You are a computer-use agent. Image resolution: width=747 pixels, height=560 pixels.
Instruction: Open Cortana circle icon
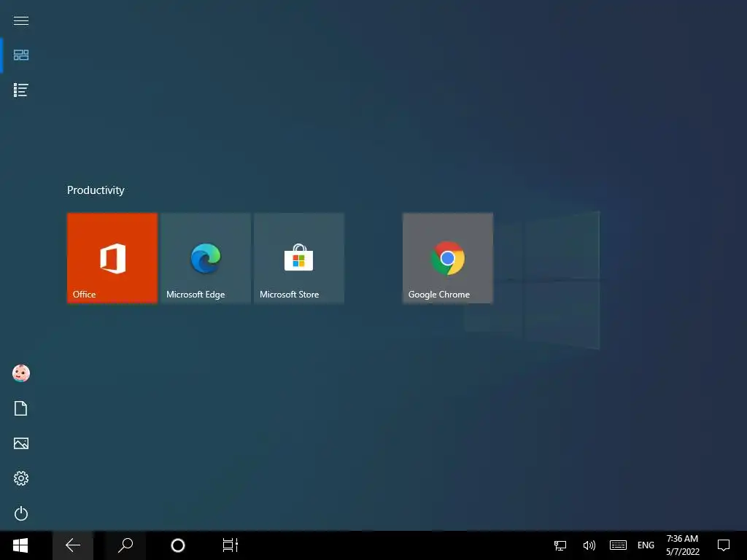click(x=178, y=545)
